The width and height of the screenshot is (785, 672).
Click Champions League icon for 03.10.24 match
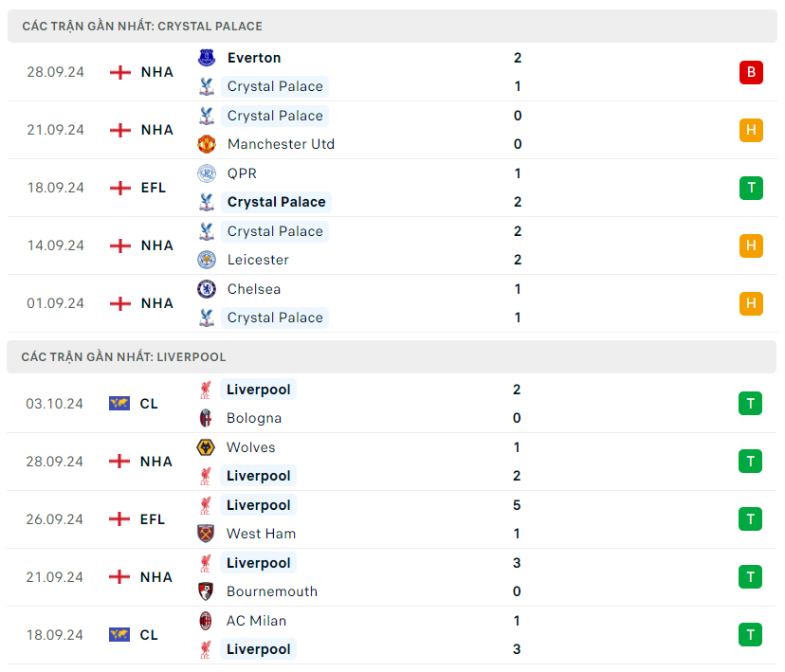[119, 404]
